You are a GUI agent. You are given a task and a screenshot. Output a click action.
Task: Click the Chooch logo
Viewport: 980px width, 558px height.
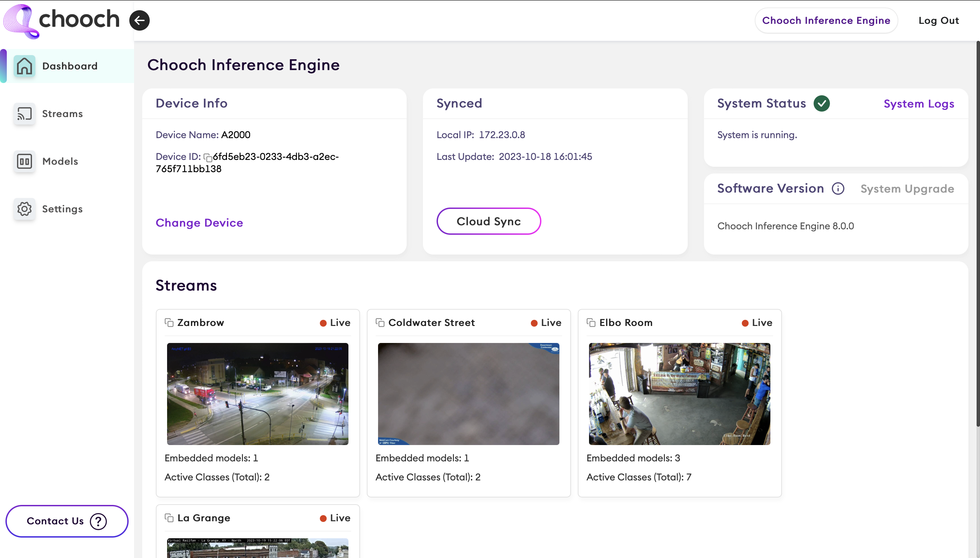(61, 21)
